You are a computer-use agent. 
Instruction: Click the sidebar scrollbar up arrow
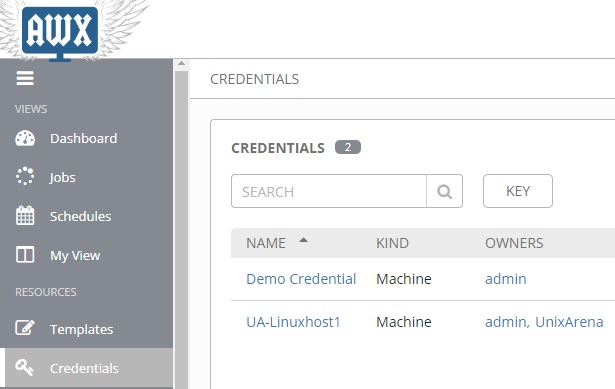181,64
